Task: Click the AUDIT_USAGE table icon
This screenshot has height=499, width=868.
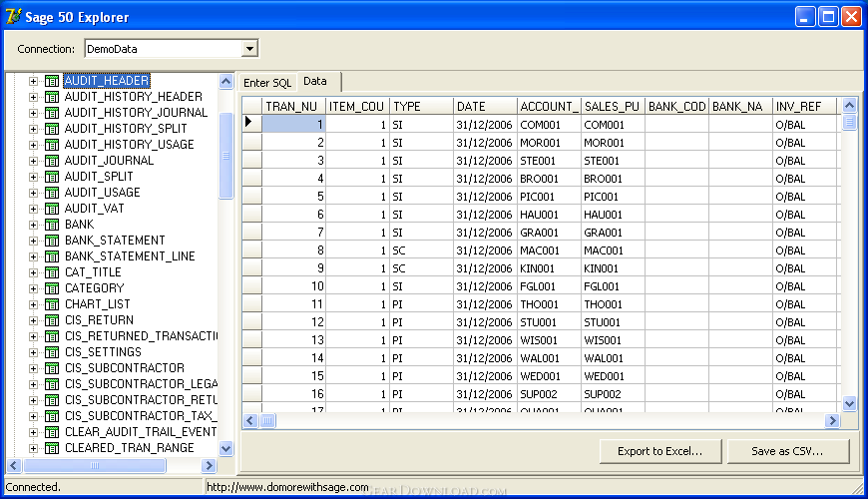Action: 52,194
